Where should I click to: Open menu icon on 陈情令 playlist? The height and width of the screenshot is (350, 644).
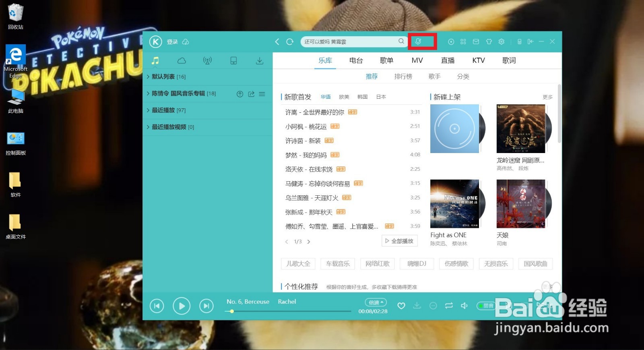point(262,94)
